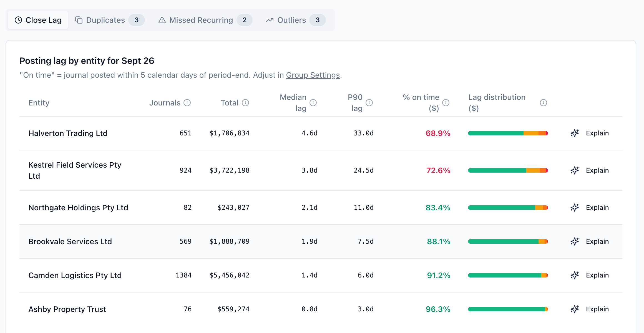This screenshot has width=644, height=333.
Task: Click the 68.9% on-time value
Action: coord(438,133)
